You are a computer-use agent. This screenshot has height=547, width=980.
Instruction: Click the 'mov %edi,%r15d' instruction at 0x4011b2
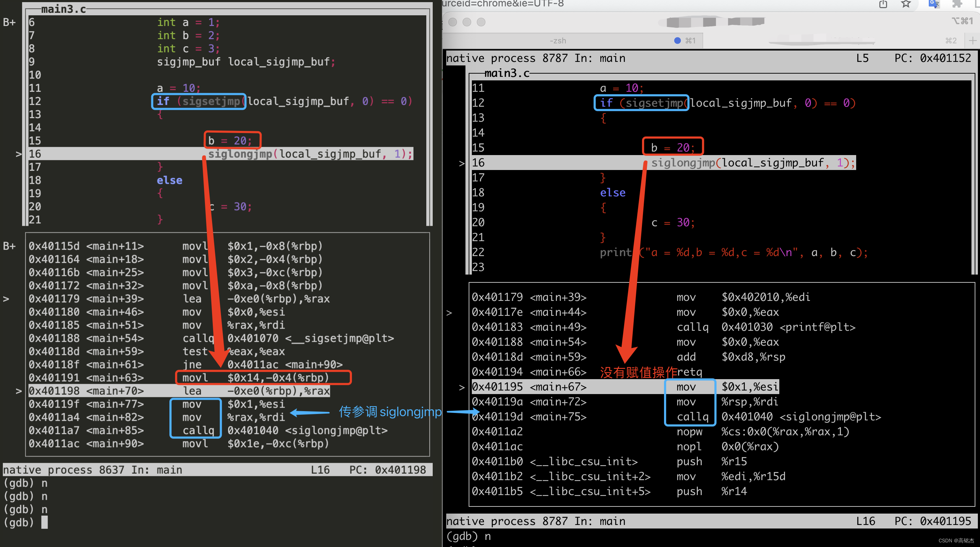click(731, 477)
